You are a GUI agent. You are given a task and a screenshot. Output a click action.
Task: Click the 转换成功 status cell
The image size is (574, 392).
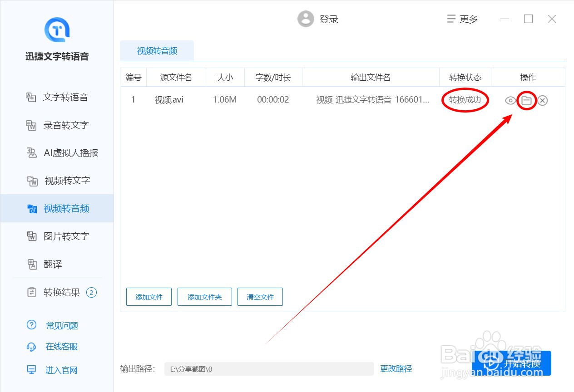point(465,100)
